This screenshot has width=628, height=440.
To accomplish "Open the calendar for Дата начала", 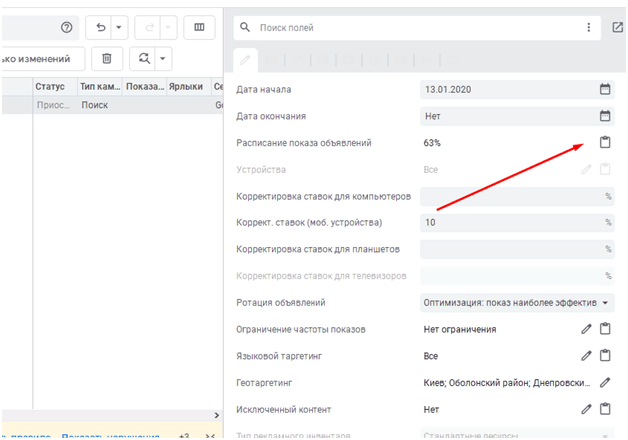I will pyautogui.click(x=605, y=89).
